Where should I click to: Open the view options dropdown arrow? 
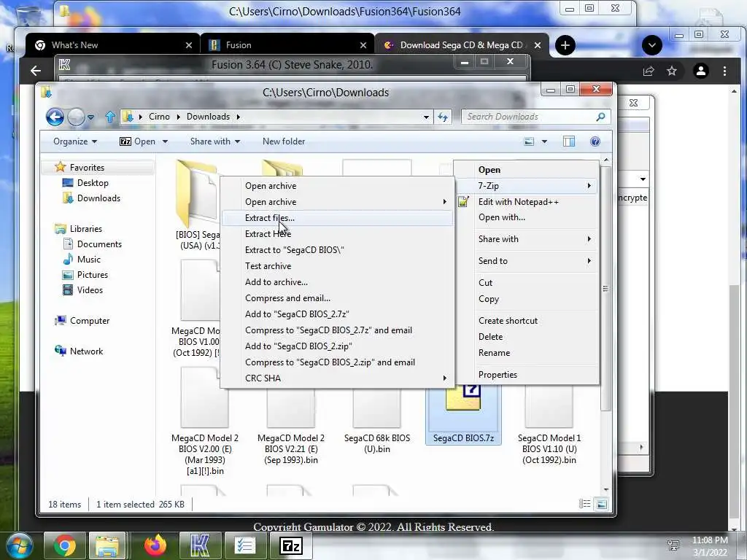[544, 142]
